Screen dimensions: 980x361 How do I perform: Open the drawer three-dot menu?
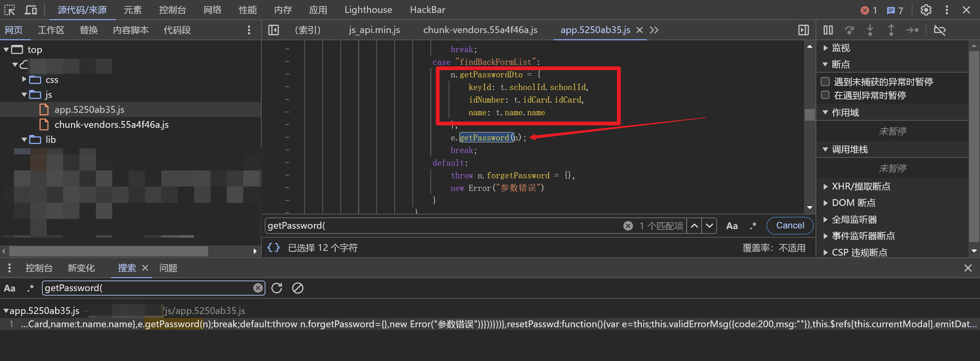pyautogui.click(x=10, y=268)
